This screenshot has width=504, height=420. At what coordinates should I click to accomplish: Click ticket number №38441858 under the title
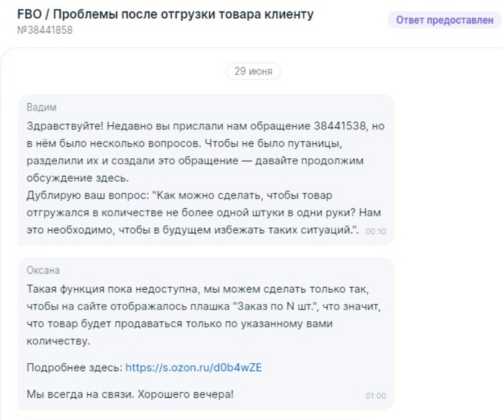(45, 30)
